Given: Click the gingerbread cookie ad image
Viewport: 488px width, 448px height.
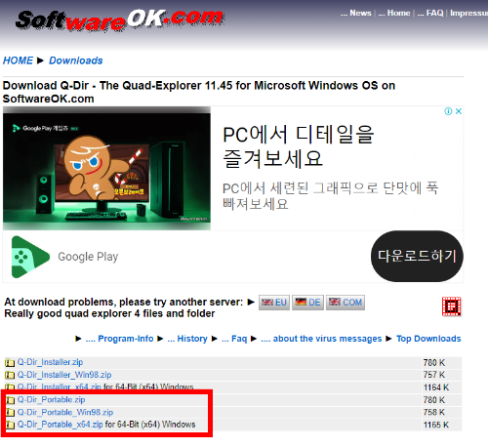Looking at the screenshot, I should click(106, 169).
